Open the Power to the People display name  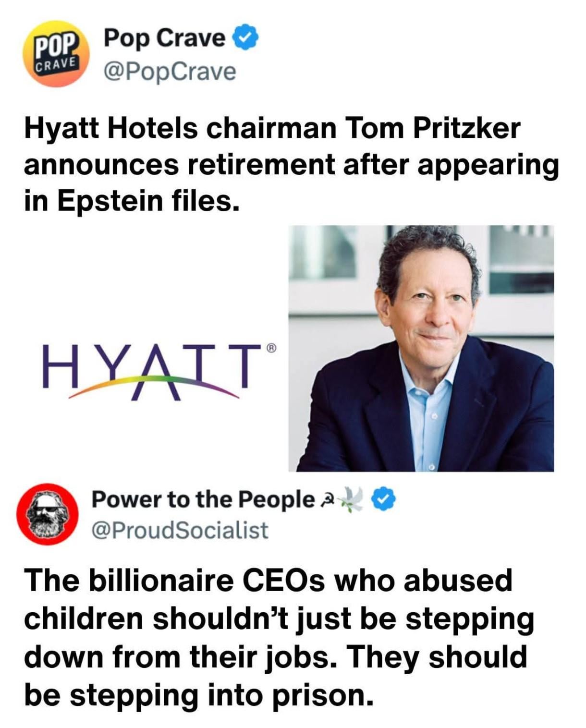coord(203,500)
